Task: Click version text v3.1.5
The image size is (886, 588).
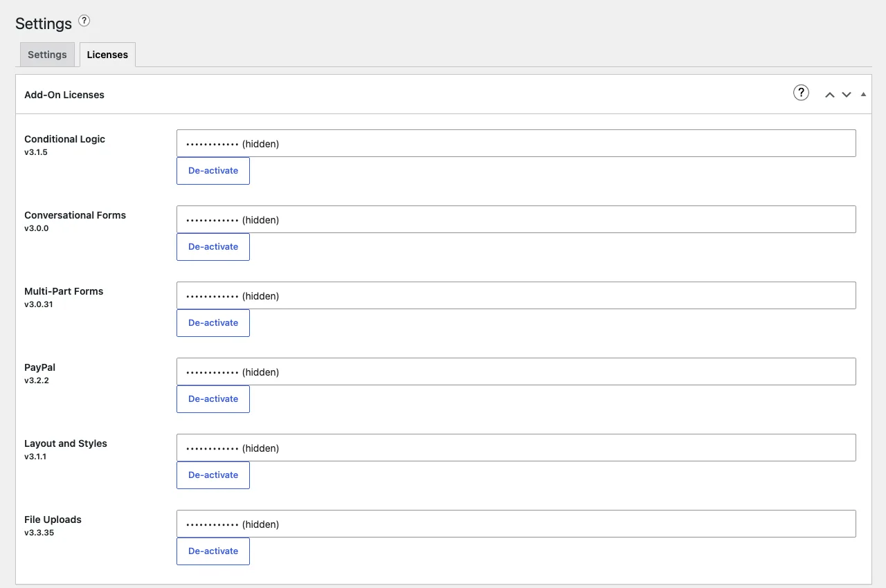Action: tap(36, 152)
